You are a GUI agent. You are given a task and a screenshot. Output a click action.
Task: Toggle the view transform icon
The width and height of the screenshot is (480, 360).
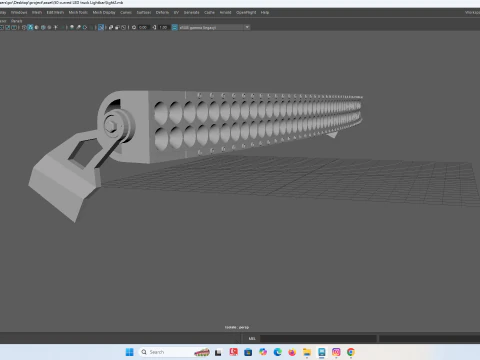(x=174, y=27)
